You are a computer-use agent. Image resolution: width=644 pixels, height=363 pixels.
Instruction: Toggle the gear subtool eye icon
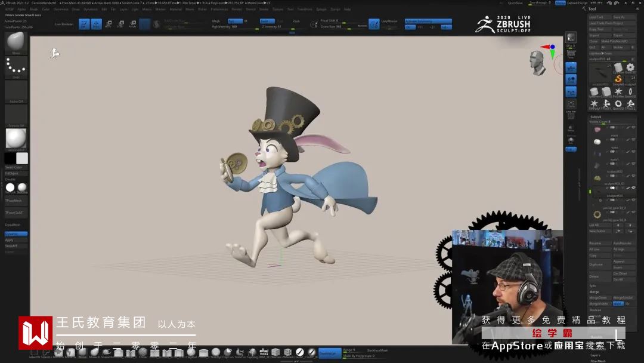click(634, 212)
